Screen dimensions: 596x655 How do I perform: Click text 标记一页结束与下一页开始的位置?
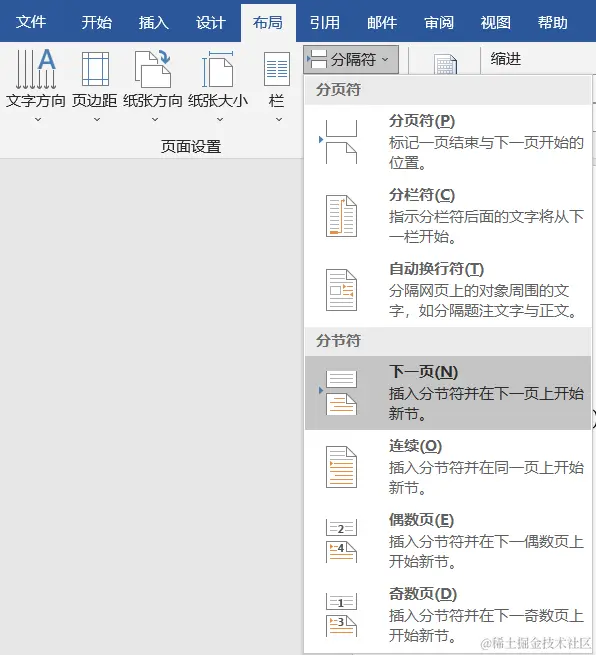486,153
